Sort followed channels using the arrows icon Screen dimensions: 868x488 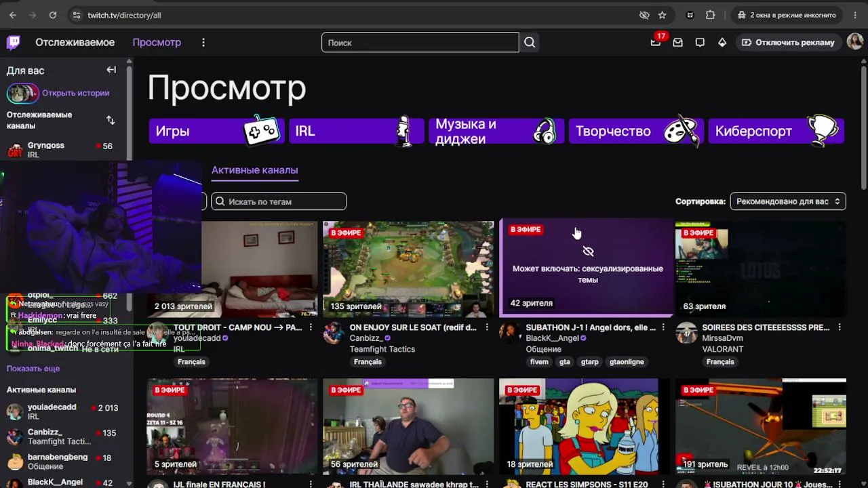(x=111, y=120)
